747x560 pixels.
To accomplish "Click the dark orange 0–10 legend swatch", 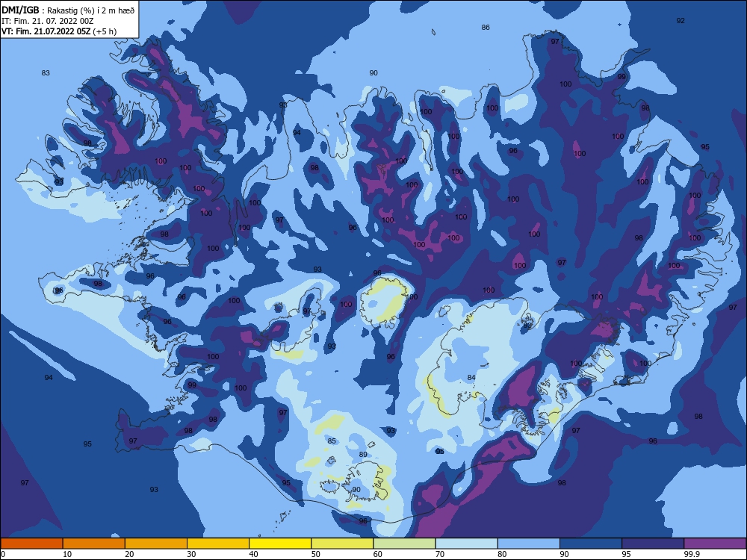I will (31, 544).
